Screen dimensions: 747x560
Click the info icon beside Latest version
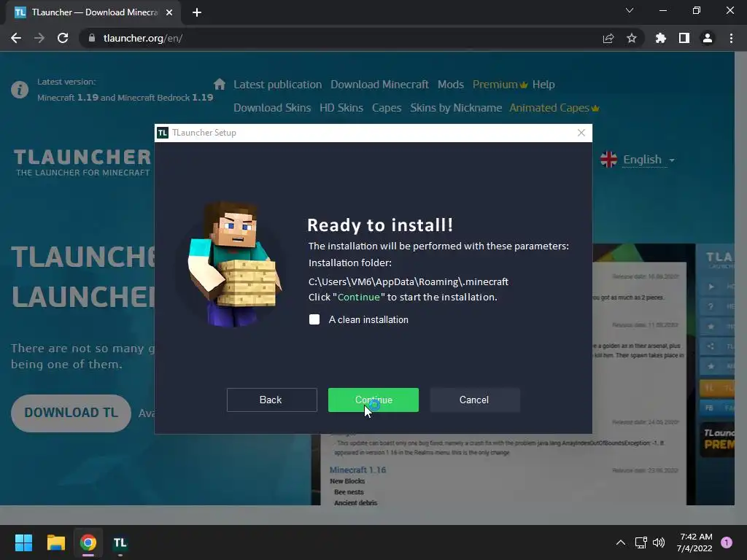click(20, 90)
